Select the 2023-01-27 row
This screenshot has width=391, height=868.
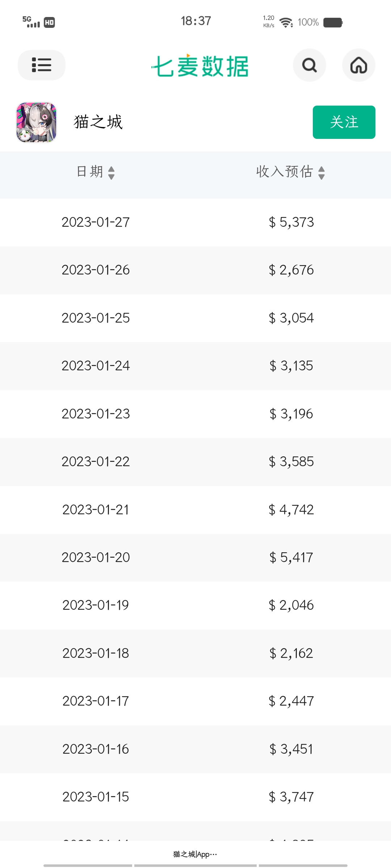click(x=195, y=222)
